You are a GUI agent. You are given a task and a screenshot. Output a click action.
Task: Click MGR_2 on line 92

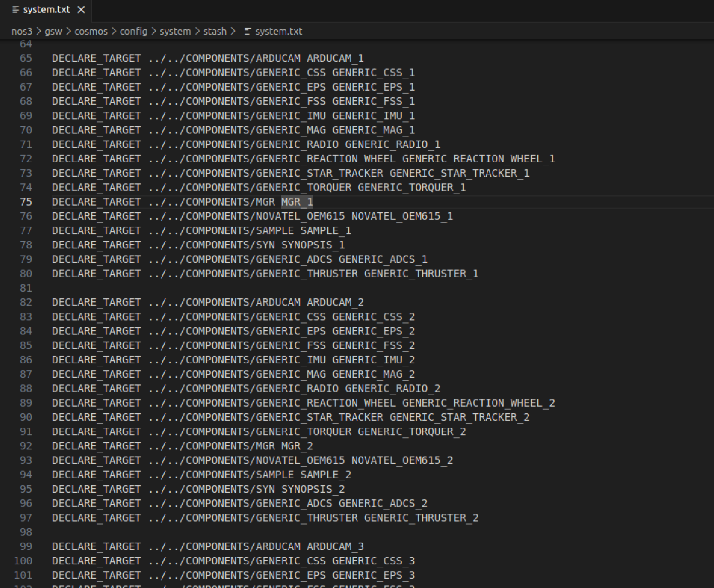(297, 446)
